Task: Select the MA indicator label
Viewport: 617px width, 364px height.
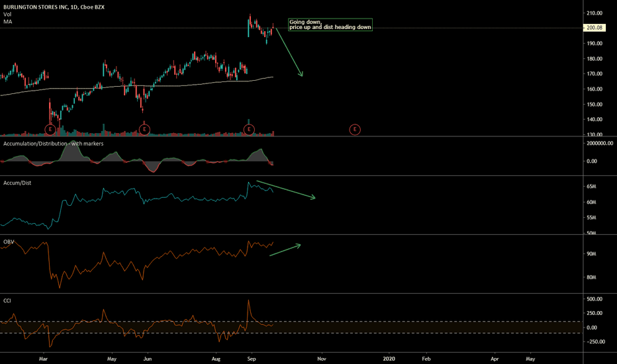Action: (8, 22)
